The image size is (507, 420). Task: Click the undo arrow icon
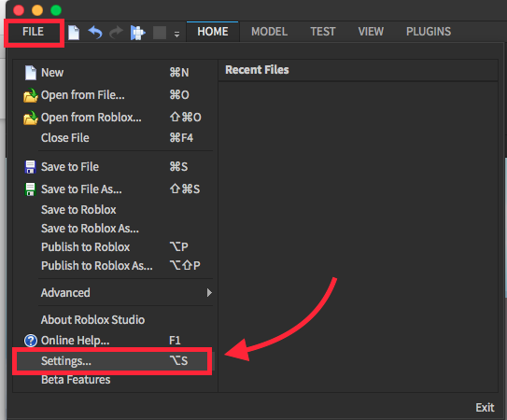click(x=95, y=33)
